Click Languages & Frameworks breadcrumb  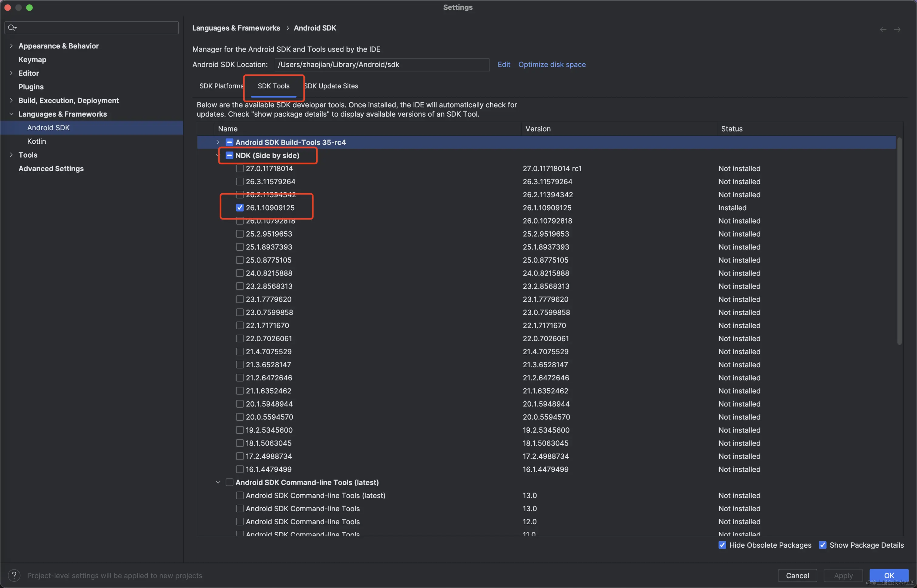tap(236, 28)
